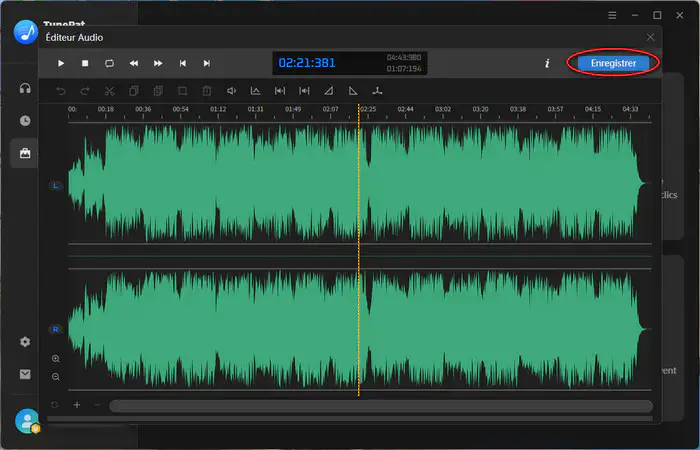700x450 pixels.
Task: Click the 01:12 mark on the ruler
Action: click(218, 109)
